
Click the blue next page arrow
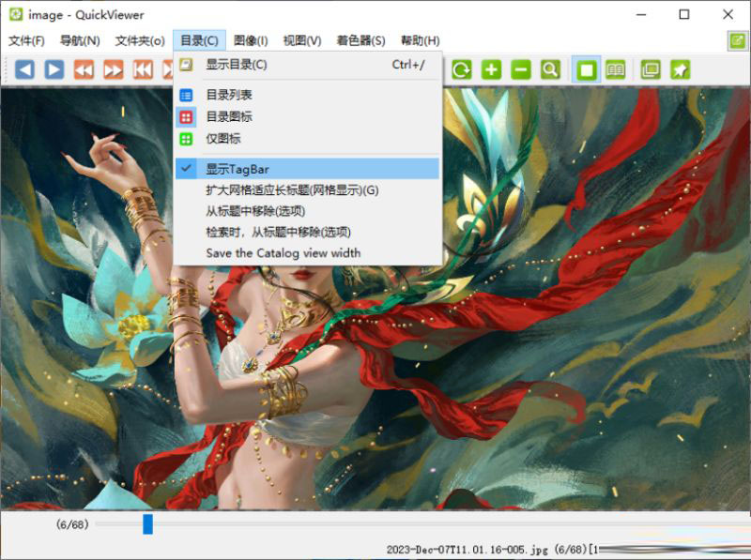click(54, 69)
